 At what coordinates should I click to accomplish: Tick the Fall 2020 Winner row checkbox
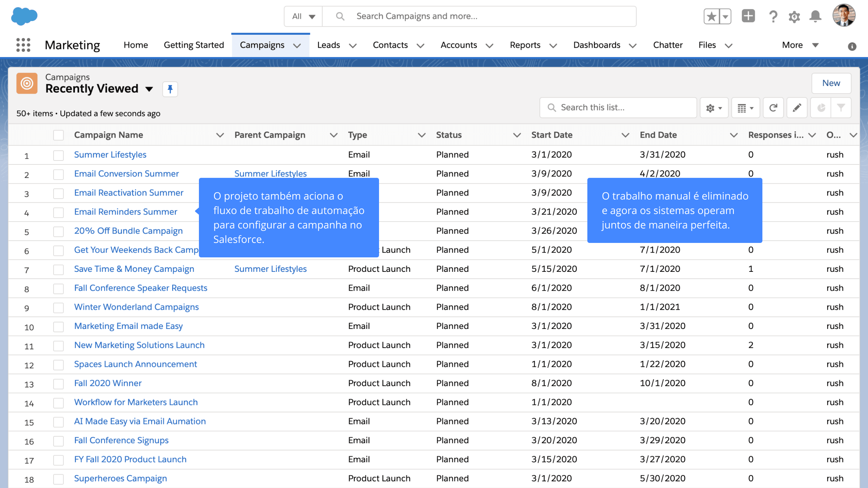coord(58,384)
